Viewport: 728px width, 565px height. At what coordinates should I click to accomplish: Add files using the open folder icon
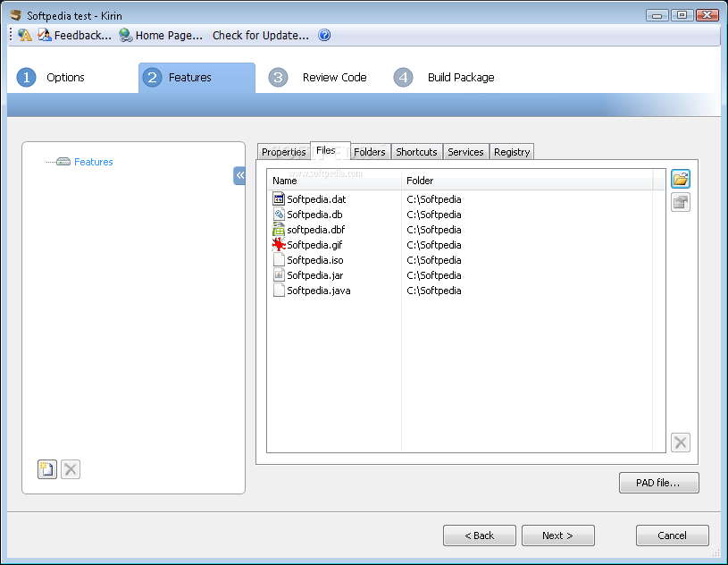(x=680, y=179)
